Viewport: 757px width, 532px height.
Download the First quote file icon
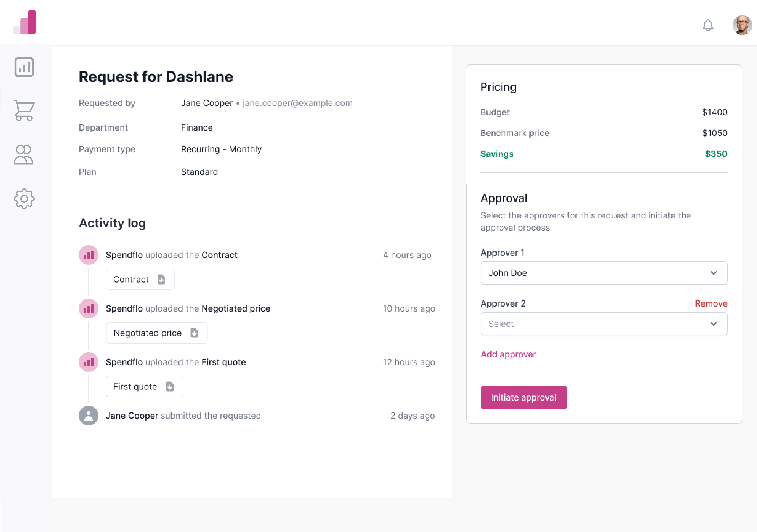(x=170, y=386)
